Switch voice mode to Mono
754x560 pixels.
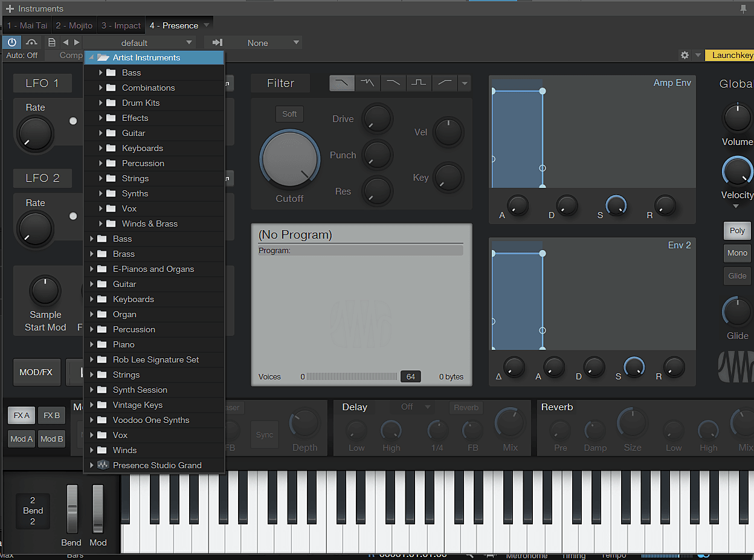(x=737, y=253)
